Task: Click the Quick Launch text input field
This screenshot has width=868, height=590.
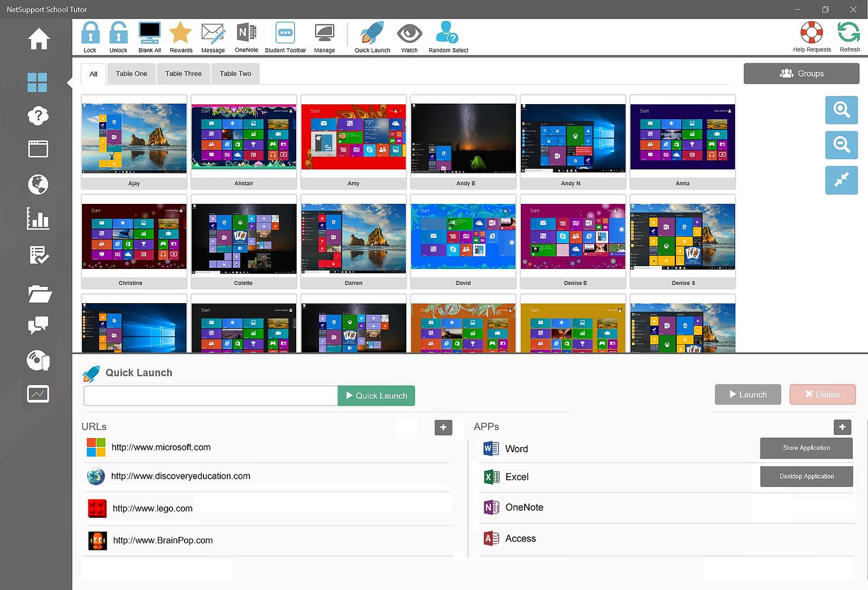Action: (x=210, y=396)
